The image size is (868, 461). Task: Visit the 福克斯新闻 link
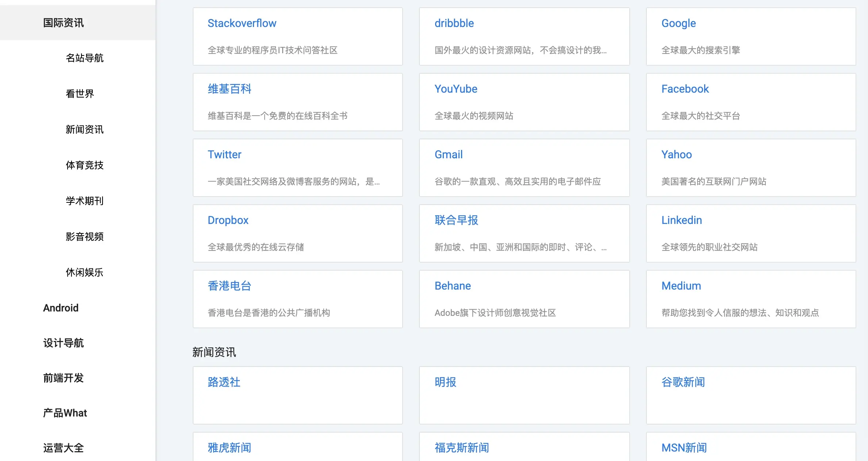pyautogui.click(x=462, y=448)
